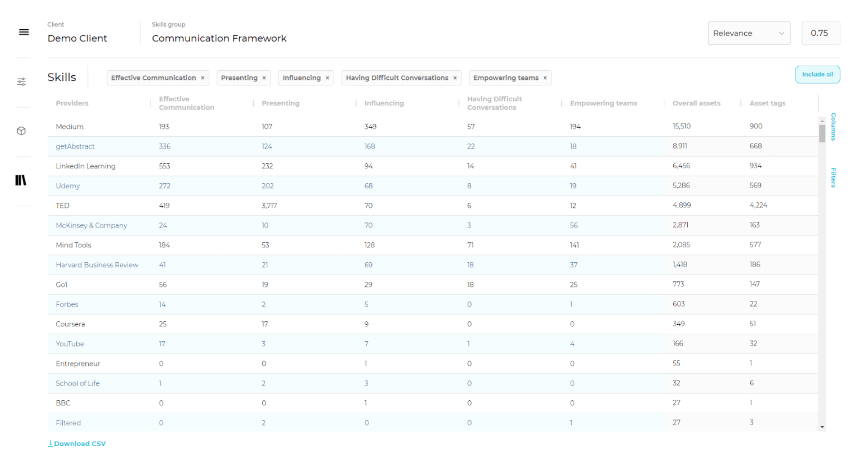The height and width of the screenshot is (469, 868).
Task: Select the library books icon in sidebar
Action: [21, 180]
